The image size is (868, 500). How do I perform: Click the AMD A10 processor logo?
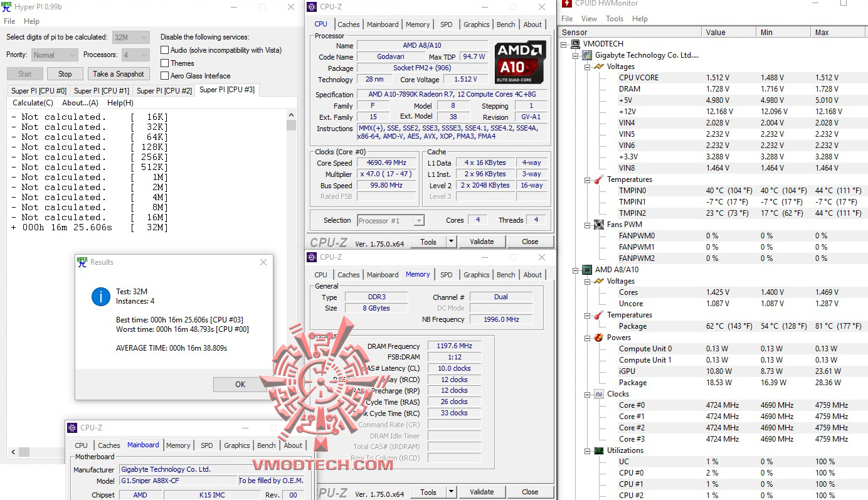[519, 63]
